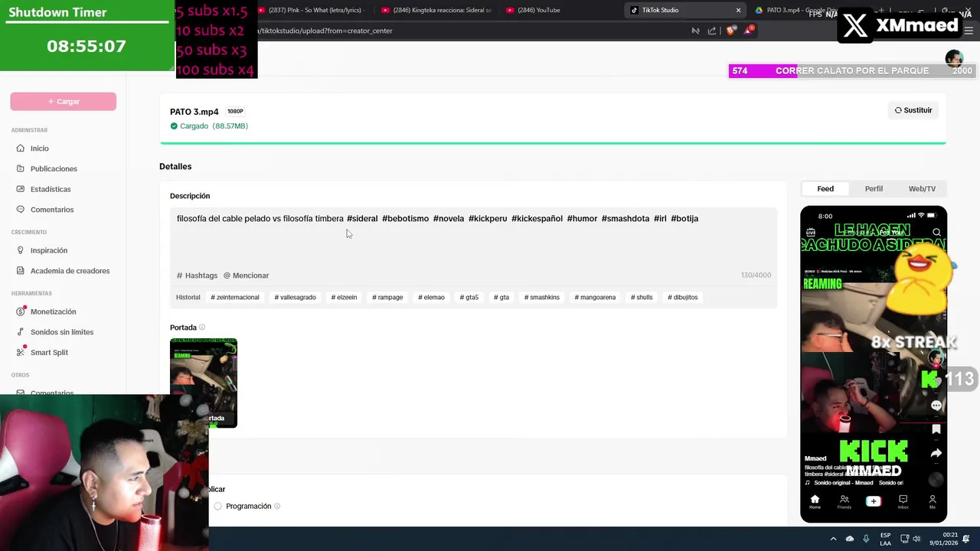Click the Programación info icon
The height and width of the screenshot is (551, 980).
coord(277,507)
